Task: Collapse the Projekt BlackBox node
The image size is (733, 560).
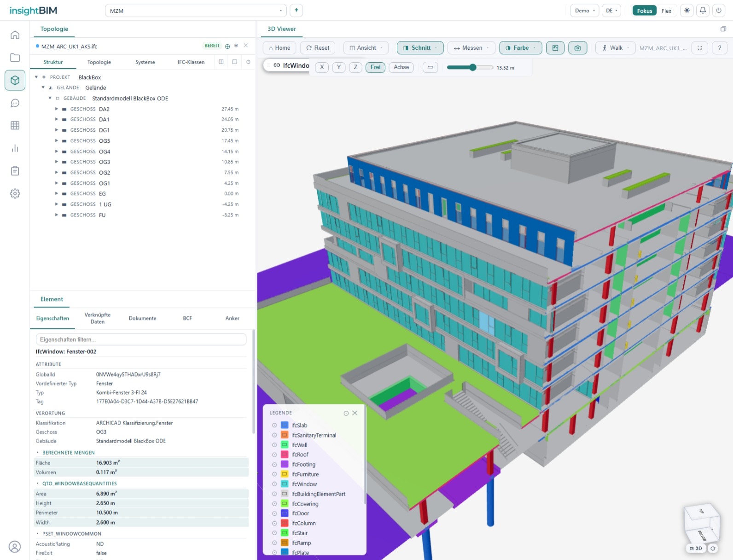Action: click(36, 77)
